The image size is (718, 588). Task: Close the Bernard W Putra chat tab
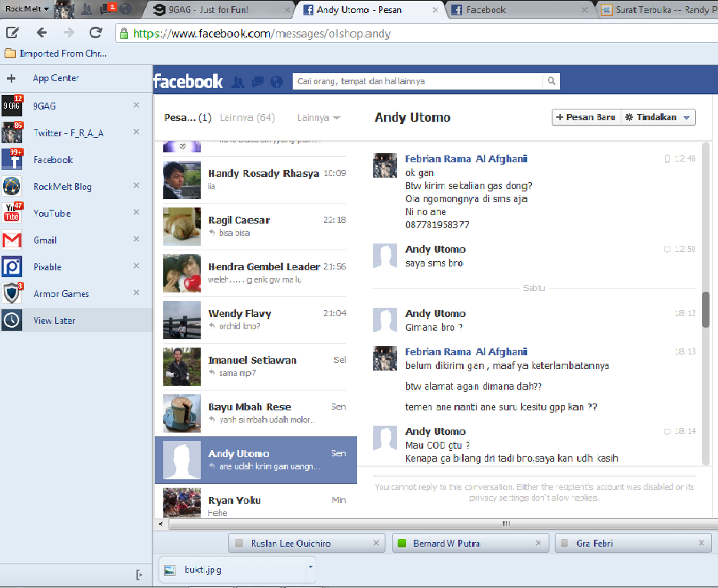[x=538, y=543]
